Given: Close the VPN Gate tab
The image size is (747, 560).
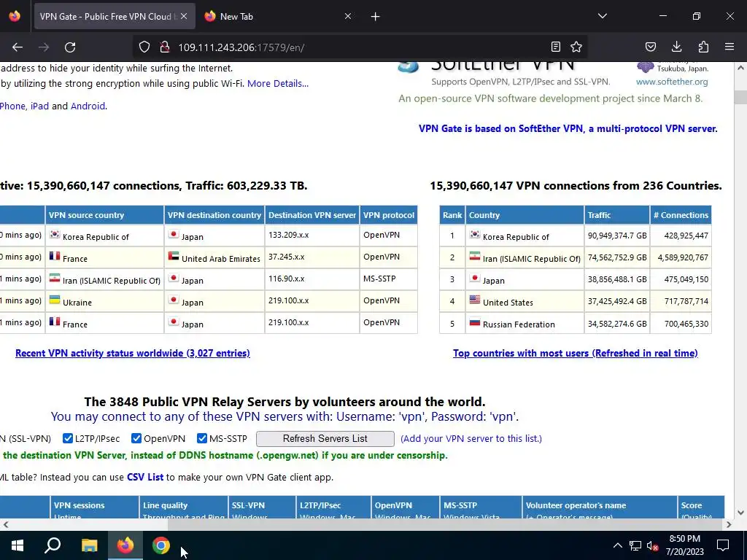Looking at the screenshot, I should pyautogui.click(x=184, y=16).
